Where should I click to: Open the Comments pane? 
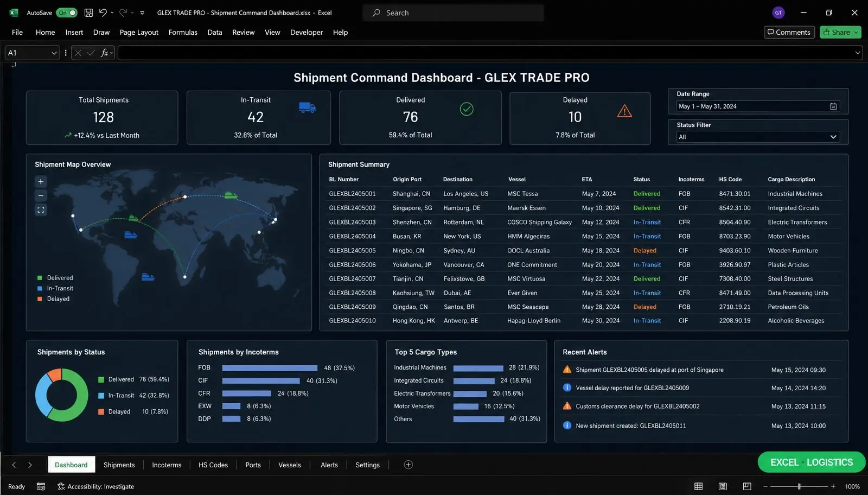789,32
